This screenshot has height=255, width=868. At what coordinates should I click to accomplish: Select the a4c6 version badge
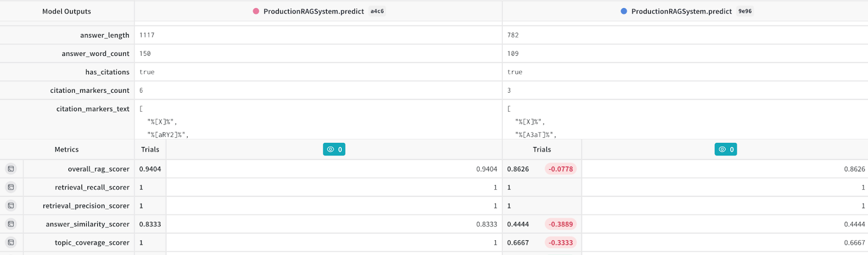click(377, 11)
